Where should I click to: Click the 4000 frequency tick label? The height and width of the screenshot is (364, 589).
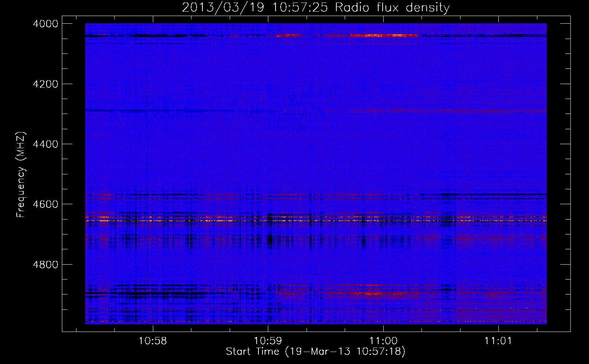[x=46, y=24]
